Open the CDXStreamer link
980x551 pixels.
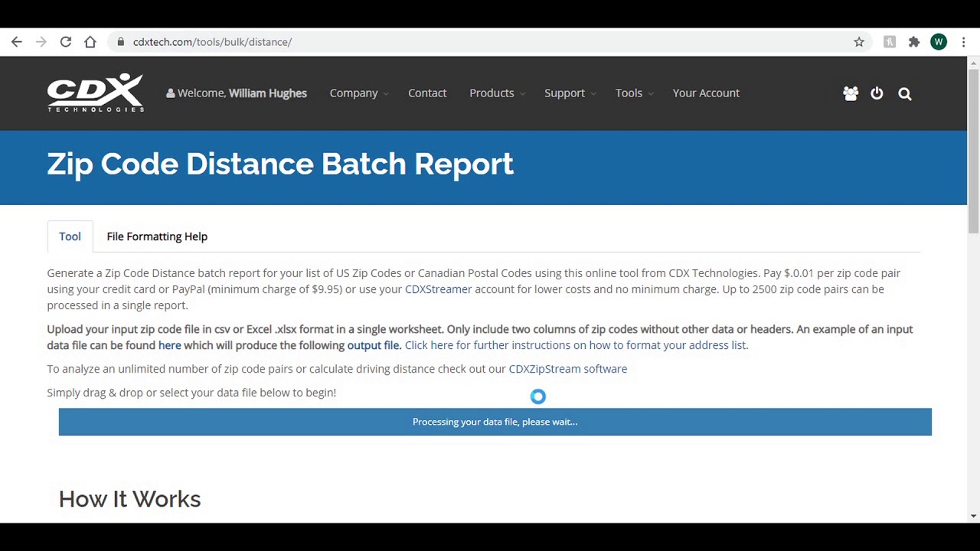coord(438,289)
